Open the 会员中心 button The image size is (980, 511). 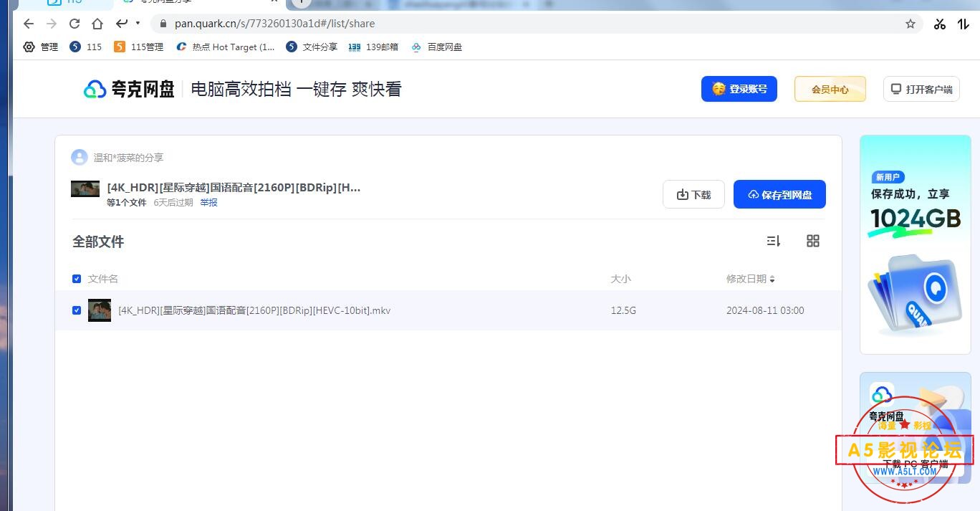point(830,89)
